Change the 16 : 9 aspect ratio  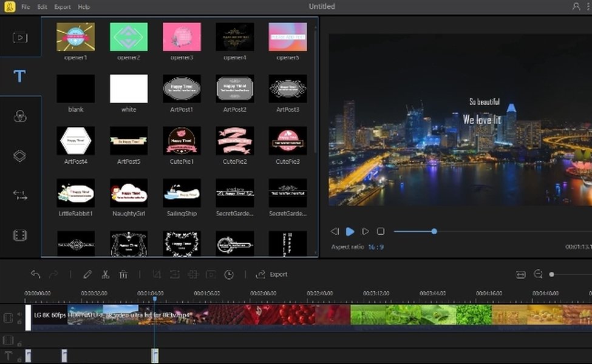coord(376,247)
